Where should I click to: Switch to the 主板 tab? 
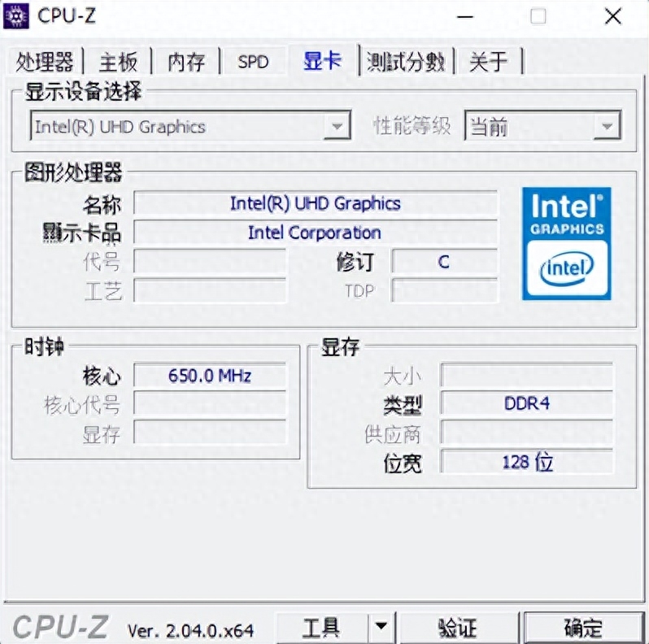118,62
